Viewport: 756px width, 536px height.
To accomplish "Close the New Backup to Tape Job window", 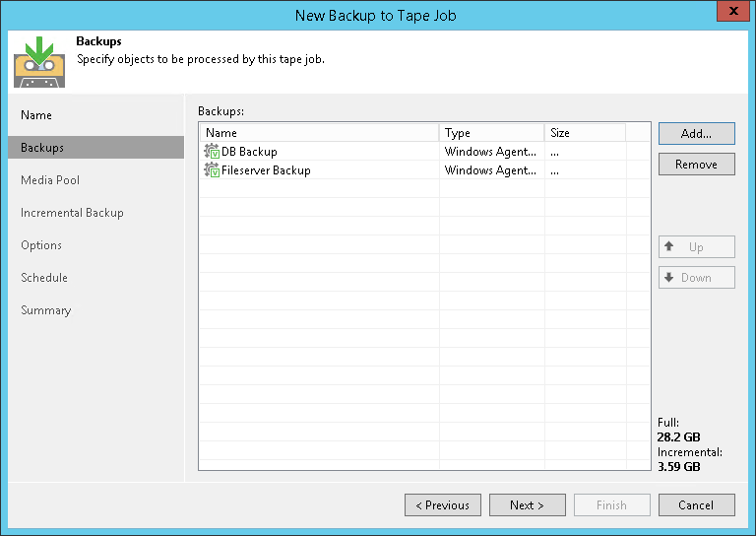I will coord(729,14).
